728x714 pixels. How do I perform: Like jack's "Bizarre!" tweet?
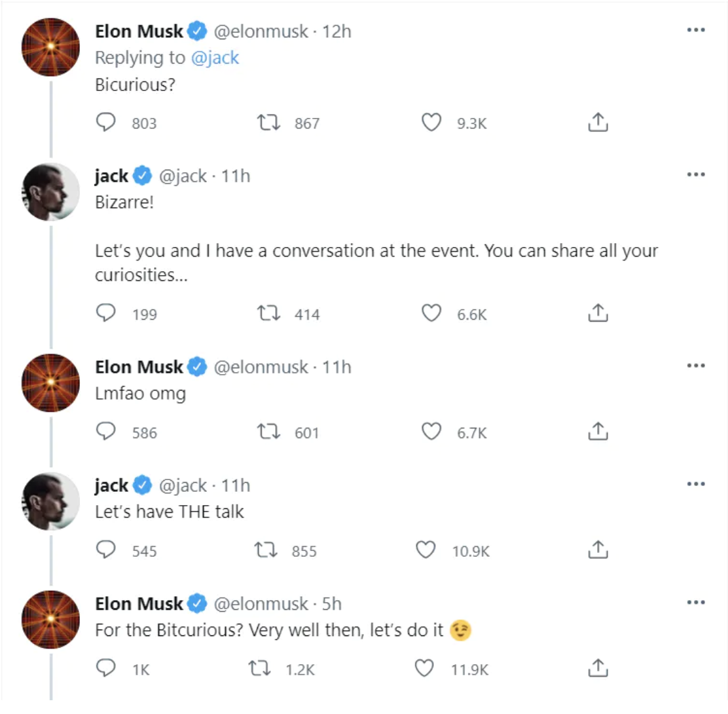click(x=431, y=314)
